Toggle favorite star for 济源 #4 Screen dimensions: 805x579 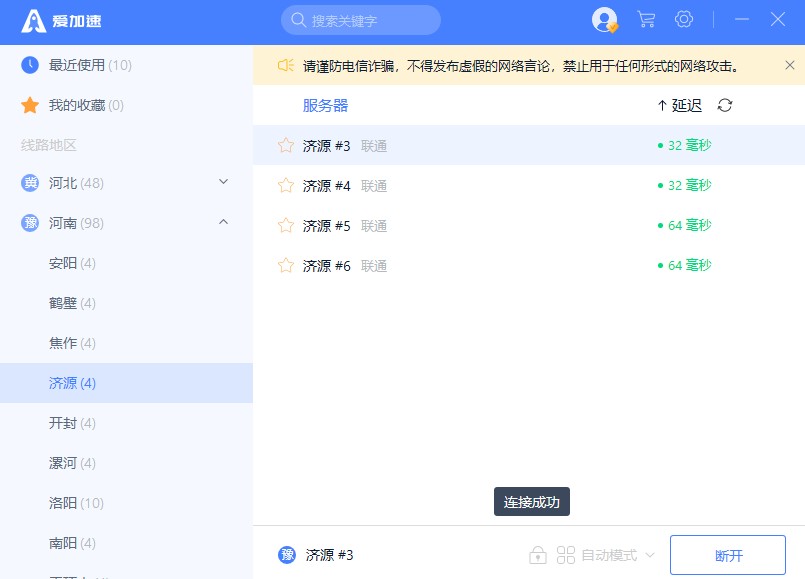click(286, 185)
